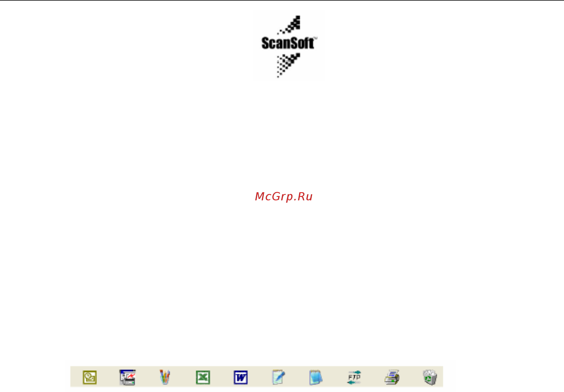Open the WordPad pen-and-notepad icon

pyautogui.click(x=279, y=377)
